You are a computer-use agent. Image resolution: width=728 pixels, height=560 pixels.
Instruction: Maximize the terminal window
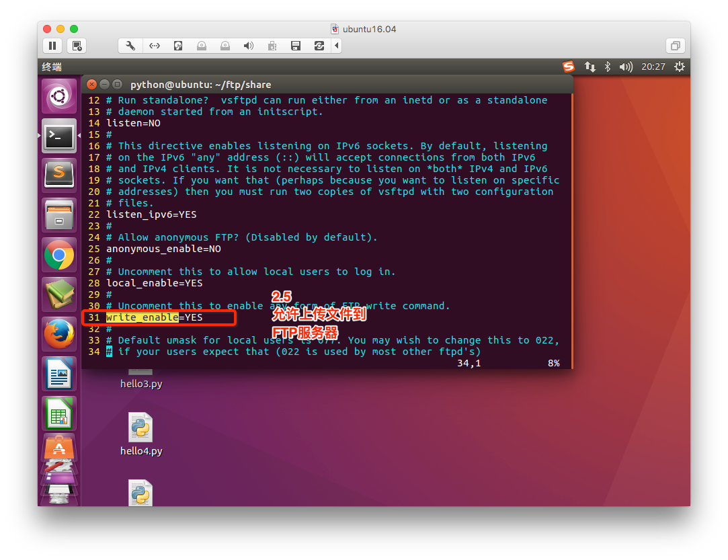pos(118,84)
